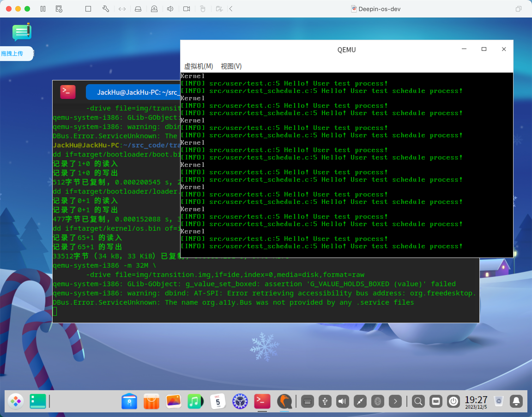Screen dimensions: 532x417
Task: Click the network arrows icon in toolbar
Action: (x=122, y=9)
